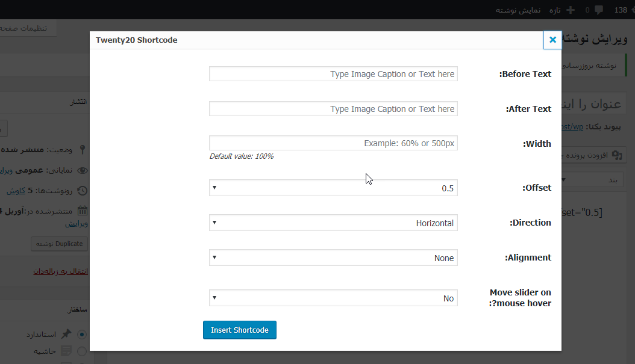Click the Default value: 100% hint text
Viewport: 635px width, 364px height.
point(242,156)
